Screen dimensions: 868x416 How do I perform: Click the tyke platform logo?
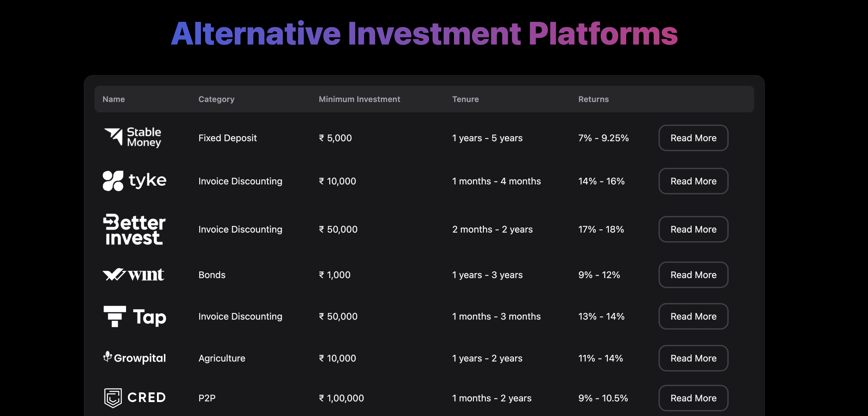[134, 181]
